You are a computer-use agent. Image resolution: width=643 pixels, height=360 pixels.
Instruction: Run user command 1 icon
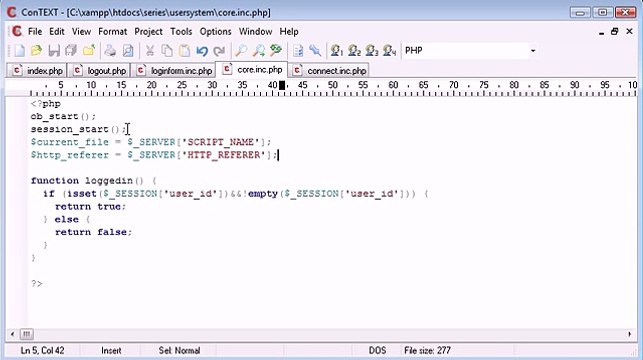pyautogui.click(x=337, y=51)
